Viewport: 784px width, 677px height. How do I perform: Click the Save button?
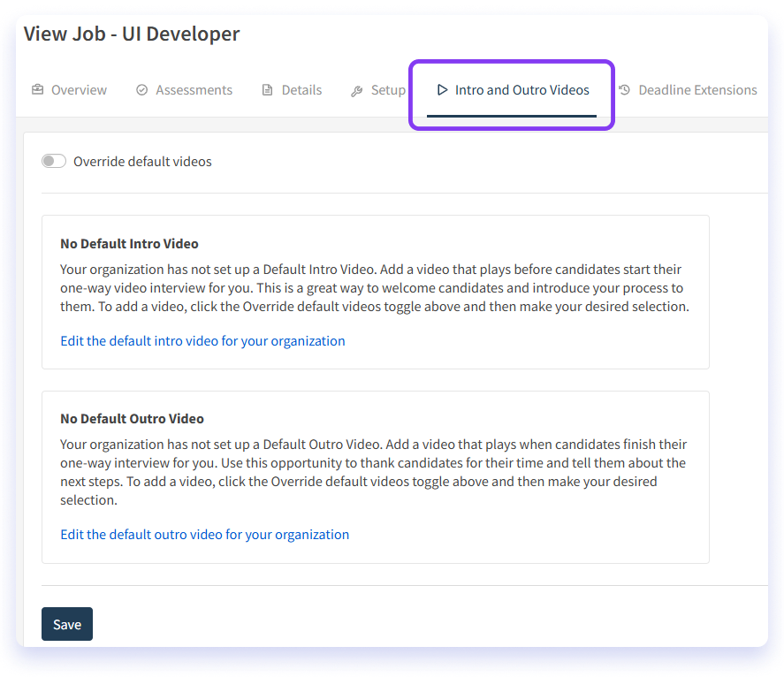coord(67,624)
